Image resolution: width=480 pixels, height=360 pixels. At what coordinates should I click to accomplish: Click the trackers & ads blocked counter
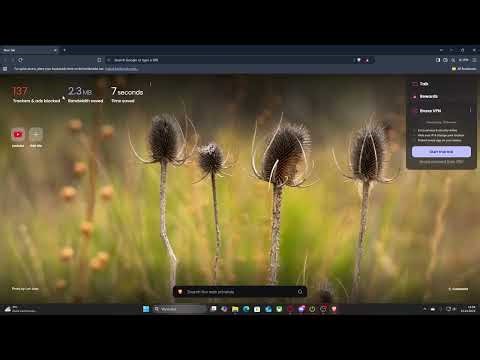[36, 95]
